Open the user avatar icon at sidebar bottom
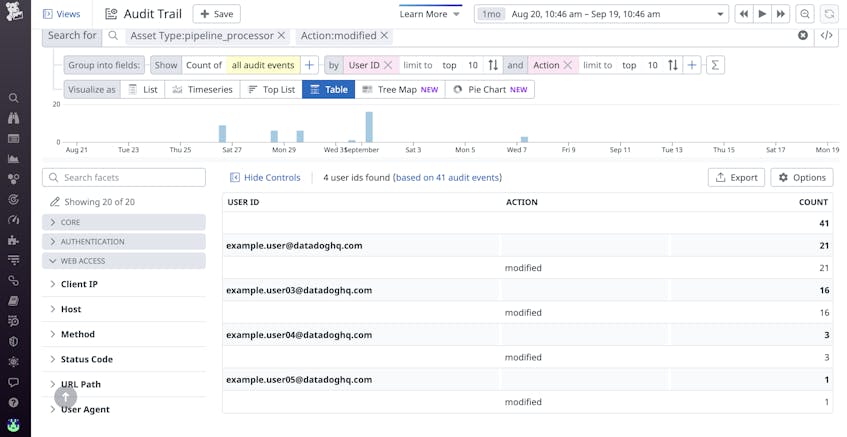 14,425
